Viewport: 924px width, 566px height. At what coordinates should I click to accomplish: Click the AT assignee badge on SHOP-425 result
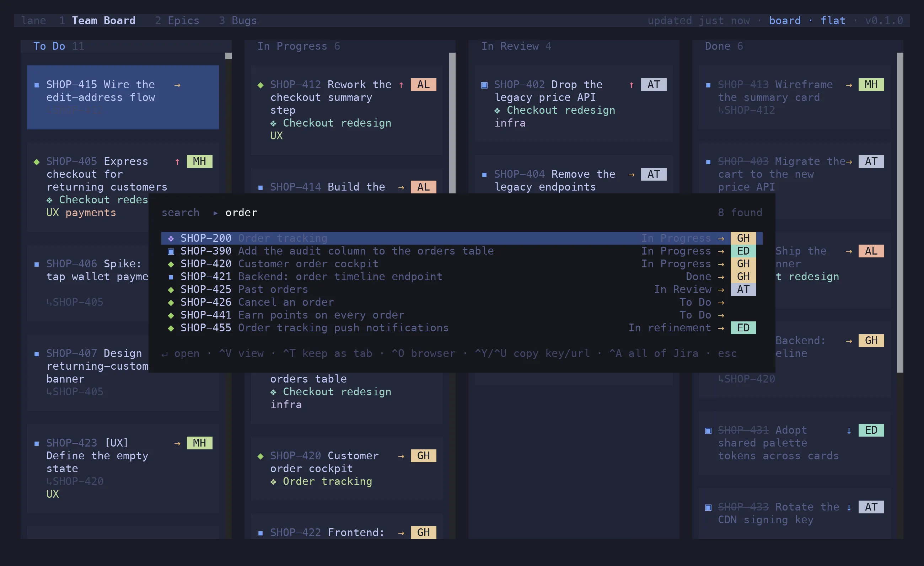click(x=743, y=289)
